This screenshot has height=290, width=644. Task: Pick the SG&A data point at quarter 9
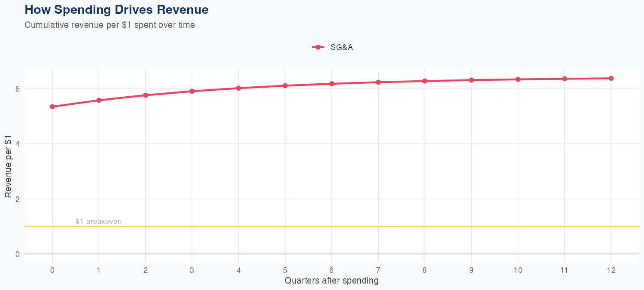point(471,80)
